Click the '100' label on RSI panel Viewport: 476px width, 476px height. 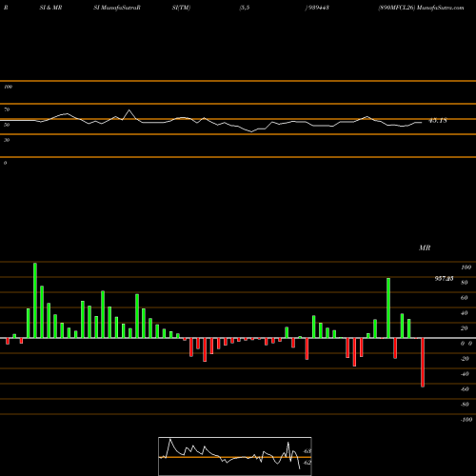click(9, 87)
